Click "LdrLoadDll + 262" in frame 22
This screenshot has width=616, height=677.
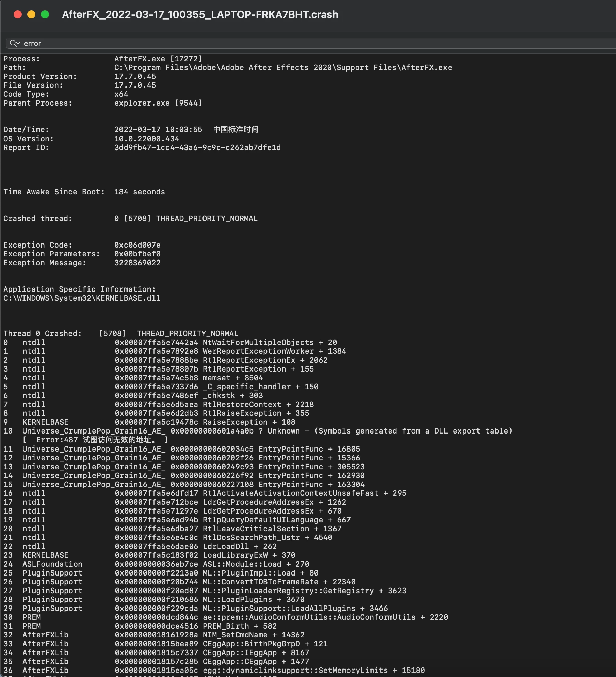tap(240, 546)
